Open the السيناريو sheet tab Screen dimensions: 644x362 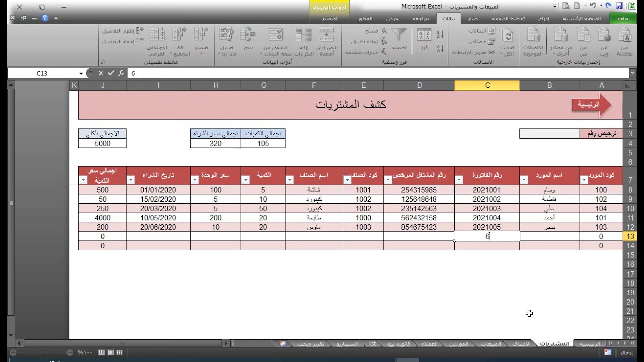(347, 344)
